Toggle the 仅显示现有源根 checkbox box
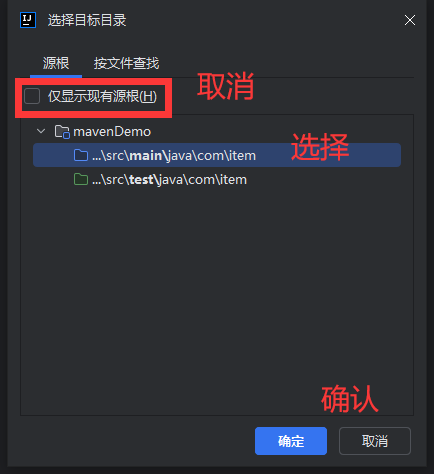The image size is (434, 474). pyautogui.click(x=32, y=96)
